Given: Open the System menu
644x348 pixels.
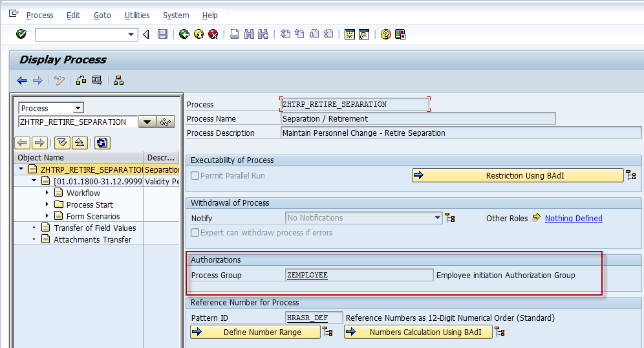Looking at the screenshot, I should (x=176, y=16).
